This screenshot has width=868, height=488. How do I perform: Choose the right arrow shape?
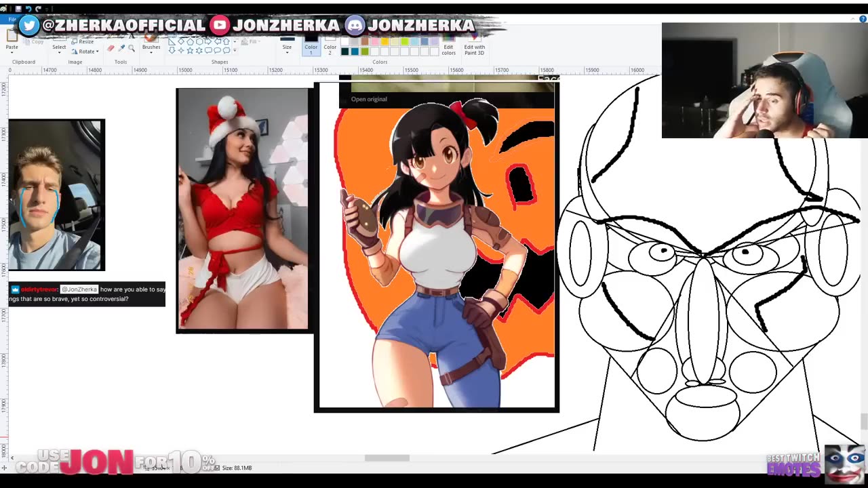click(x=208, y=41)
